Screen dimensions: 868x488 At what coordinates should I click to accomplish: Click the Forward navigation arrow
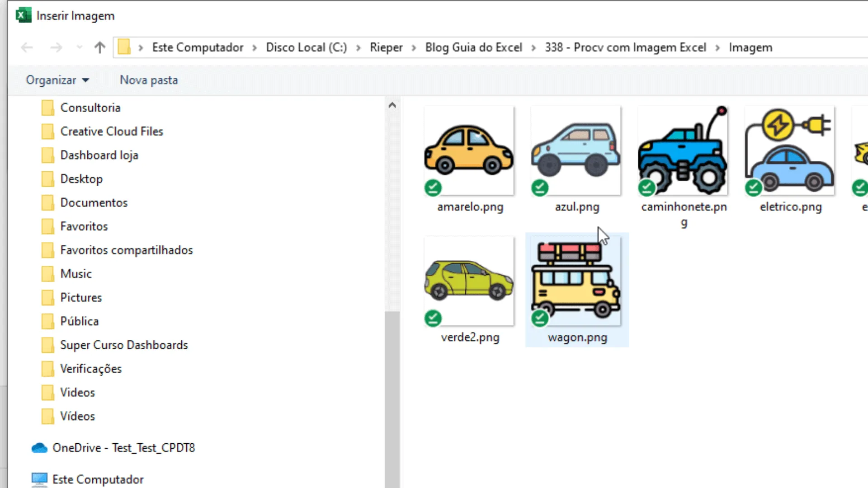pyautogui.click(x=56, y=47)
